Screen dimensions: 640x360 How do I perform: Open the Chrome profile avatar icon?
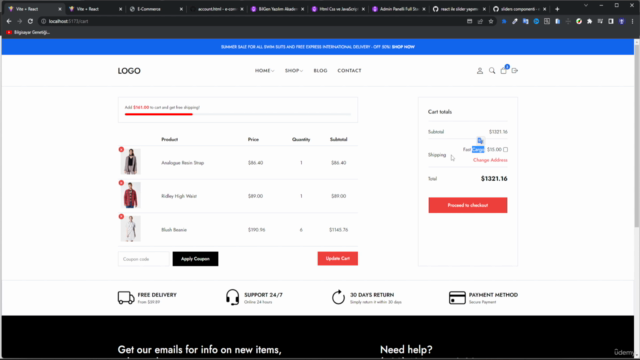pyautogui.click(x=622, y=21)
